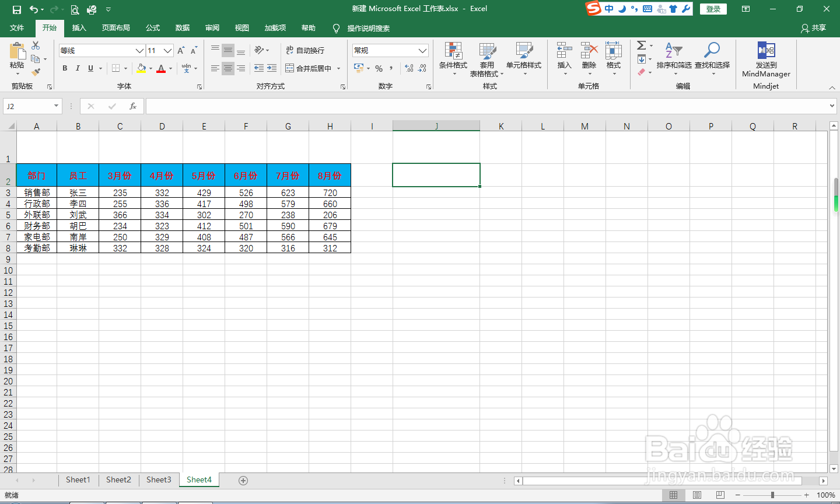Click the zoom slider handle

[x=772, y=495]
